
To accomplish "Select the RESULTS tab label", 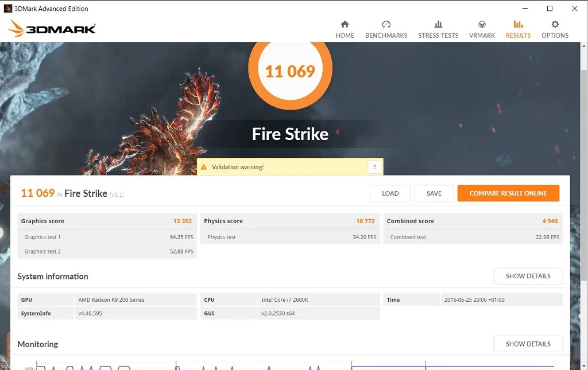I will coord(518,36).
